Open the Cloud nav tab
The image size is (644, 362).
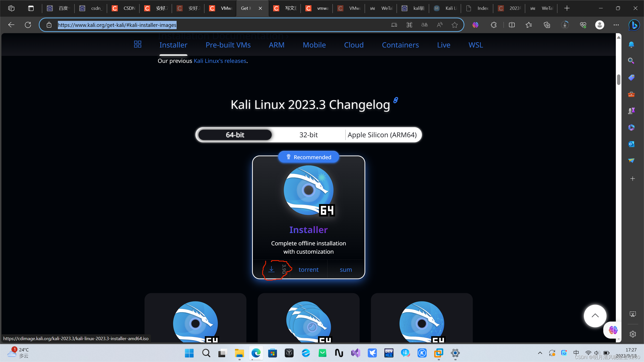(354, 45)
